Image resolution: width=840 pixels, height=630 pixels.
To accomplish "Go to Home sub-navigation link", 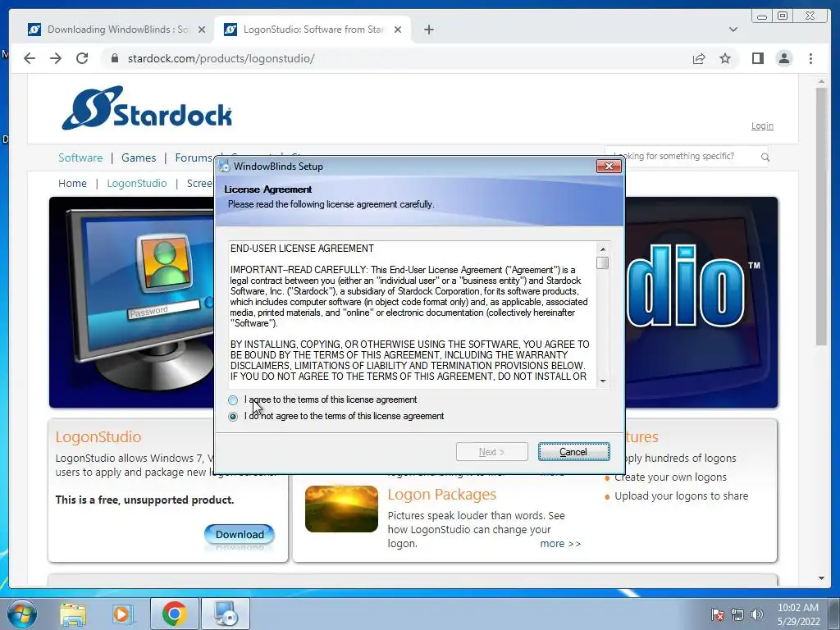I will (72, 183).
